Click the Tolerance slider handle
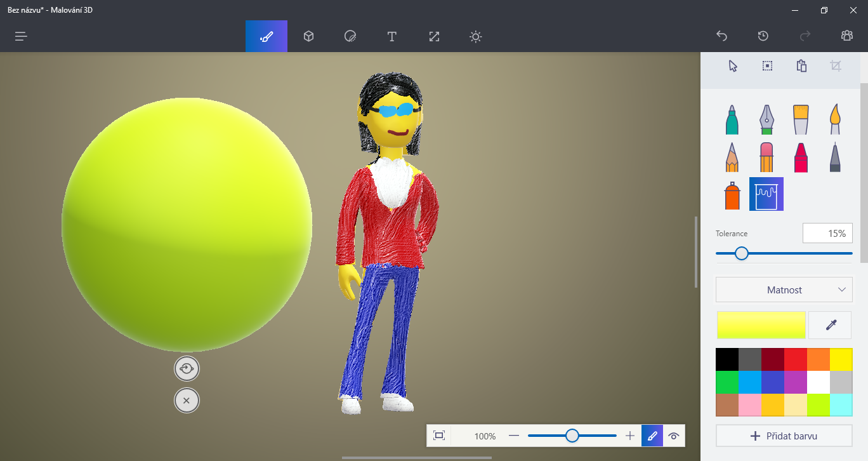Image resolution: width=868 pixels, height=461 pixels. coord(741,253)
